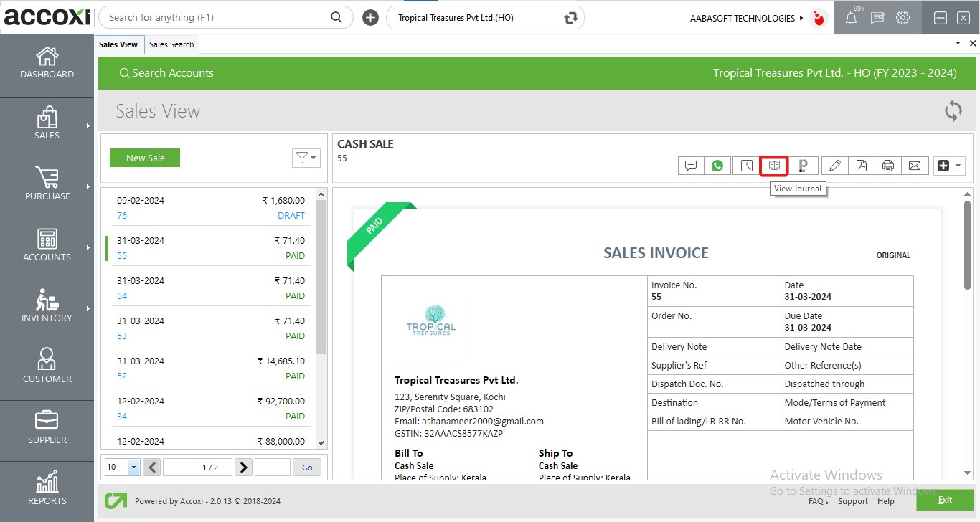Refresh Sales View with circular arrows icon
Image resolution: width=980 pixels, height=522 pixels.
953,110
